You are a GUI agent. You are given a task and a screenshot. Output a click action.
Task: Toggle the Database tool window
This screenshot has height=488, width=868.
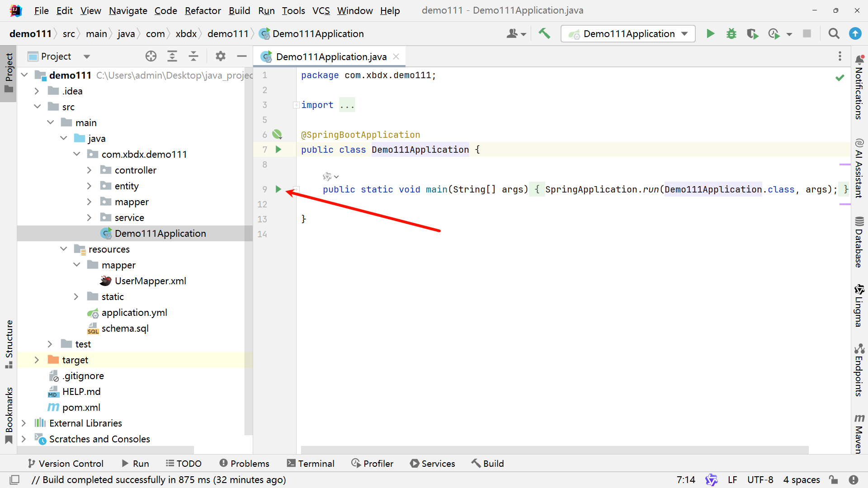(859, 243)
